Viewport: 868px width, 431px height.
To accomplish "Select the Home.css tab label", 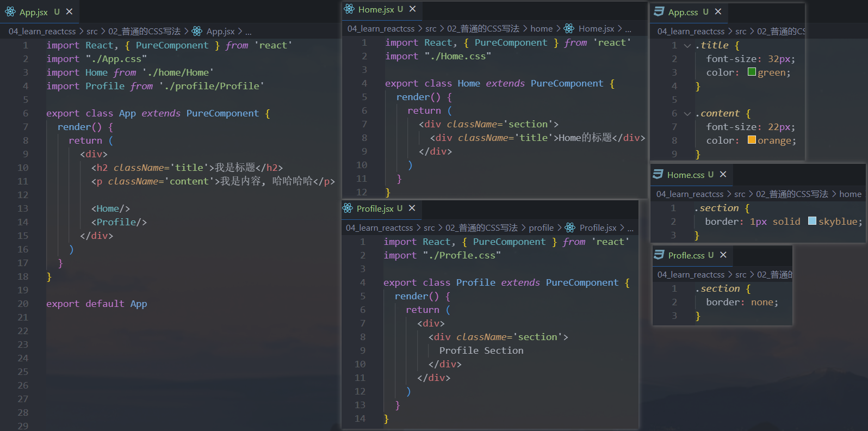I will 686,175.
